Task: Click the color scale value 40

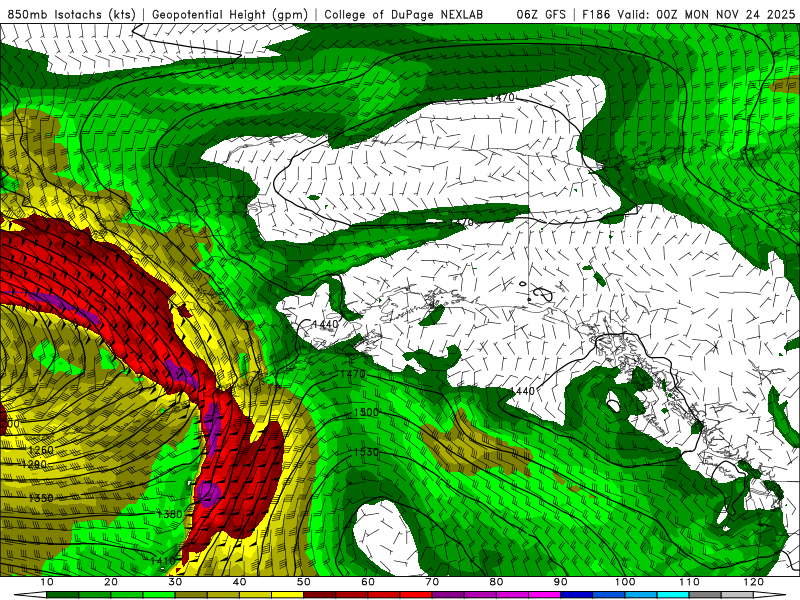Action: (x=239, y=582)
